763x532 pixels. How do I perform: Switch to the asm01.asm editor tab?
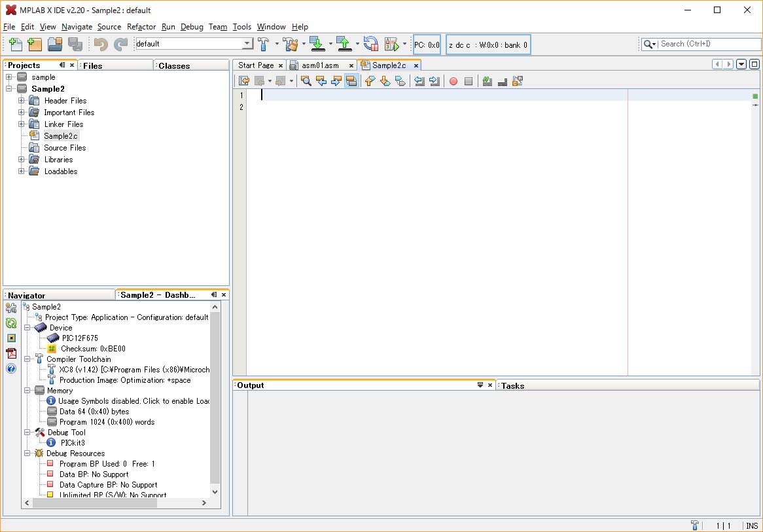tap(320, 65)
